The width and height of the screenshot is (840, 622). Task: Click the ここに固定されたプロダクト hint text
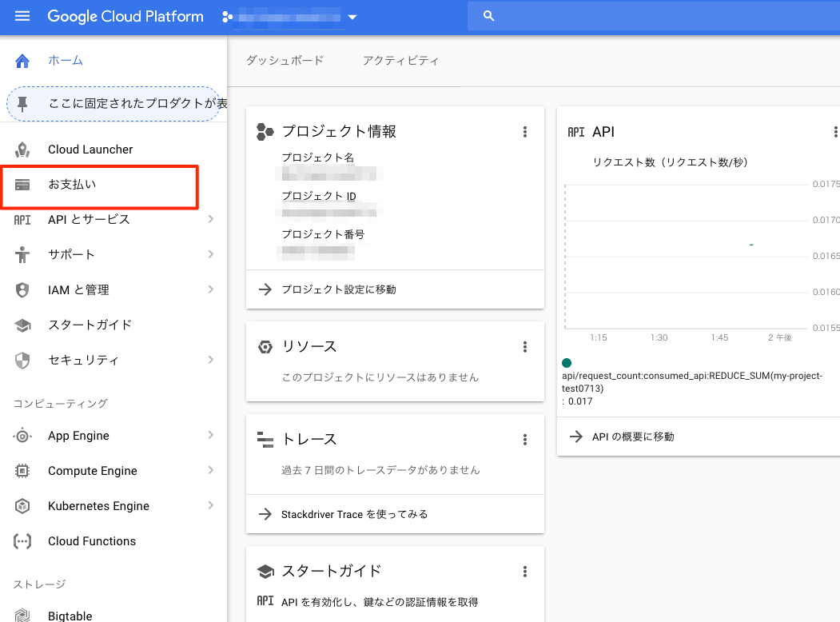click(137, 103)
